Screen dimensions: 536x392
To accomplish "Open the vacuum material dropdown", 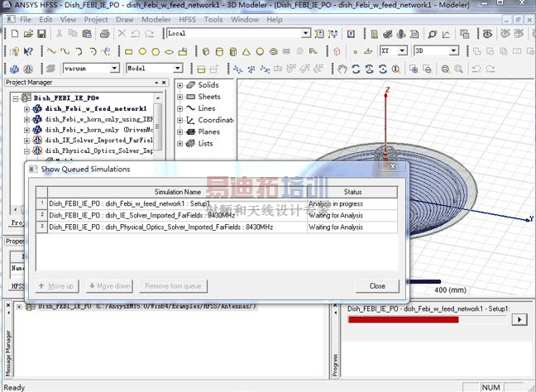I will 115,69.
